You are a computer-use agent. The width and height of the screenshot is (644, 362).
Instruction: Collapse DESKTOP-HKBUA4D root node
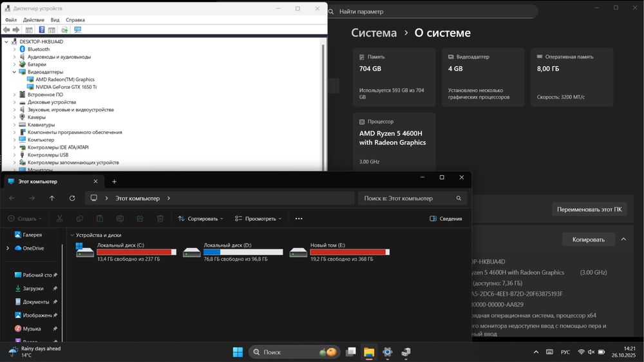click(x=6, y=41)
